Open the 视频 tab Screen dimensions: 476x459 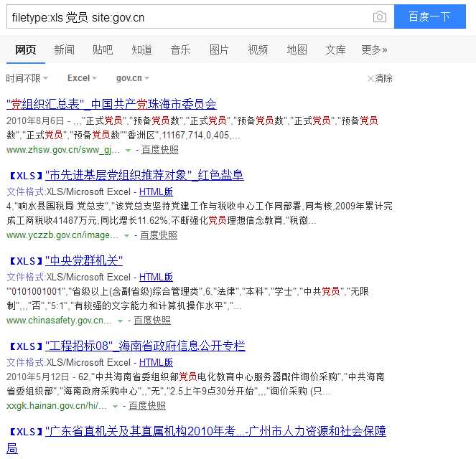pos(258,49)
